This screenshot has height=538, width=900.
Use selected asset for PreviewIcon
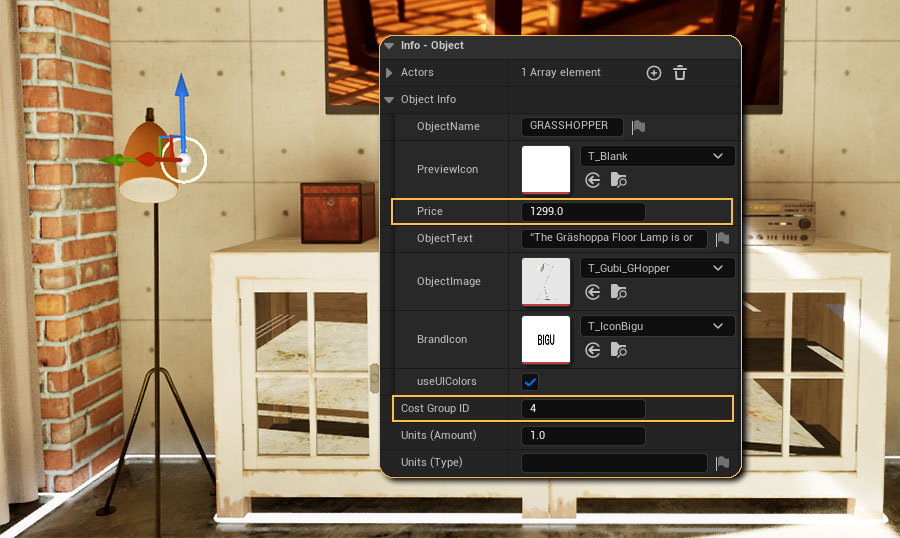[593, 181]
